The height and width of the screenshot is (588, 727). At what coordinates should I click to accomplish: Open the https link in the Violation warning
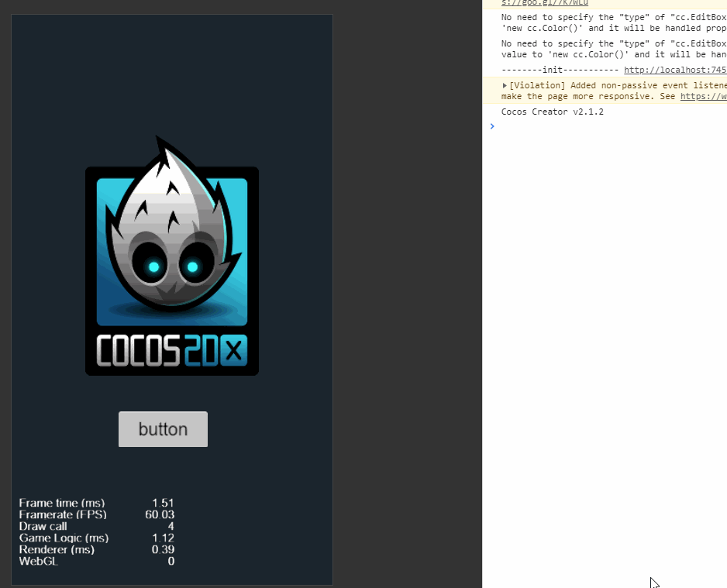pyautogui.click(x=703, y=96)
